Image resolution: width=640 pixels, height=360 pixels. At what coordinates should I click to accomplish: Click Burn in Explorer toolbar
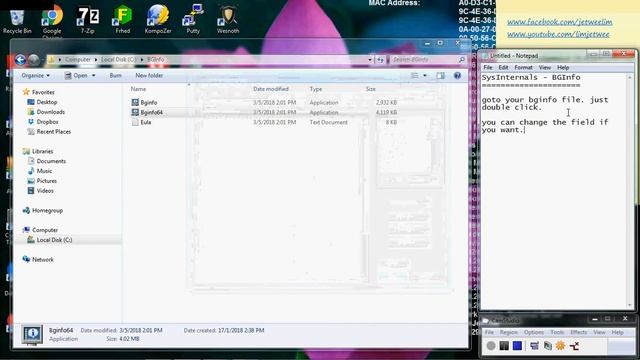coord(116,76)
